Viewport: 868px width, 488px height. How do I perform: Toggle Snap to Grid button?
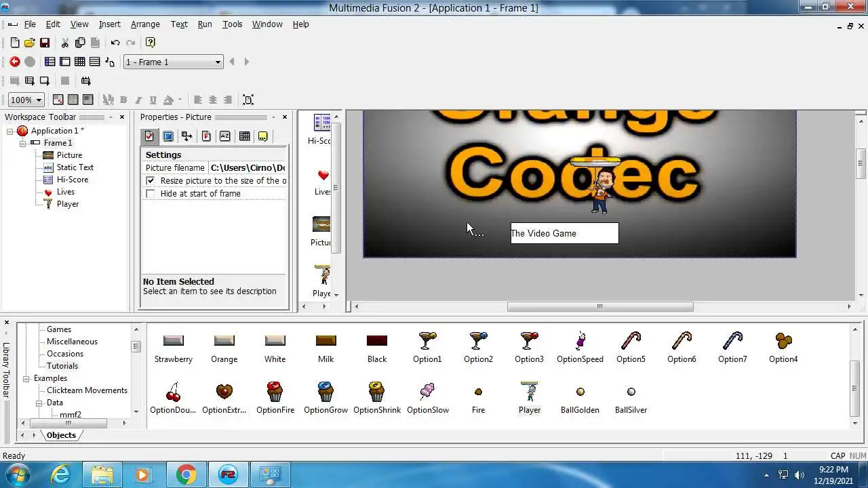point(88,100)
